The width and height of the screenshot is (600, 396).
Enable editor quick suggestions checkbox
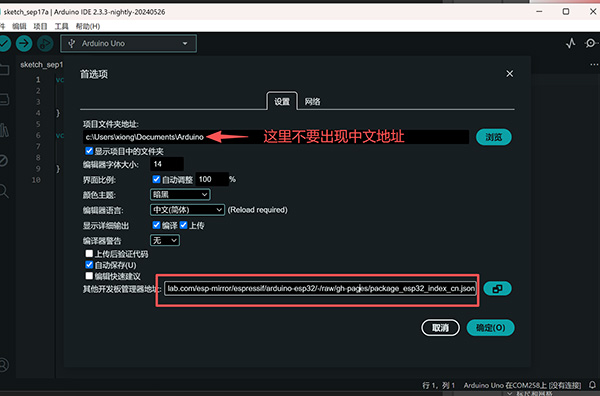[89, 275]
